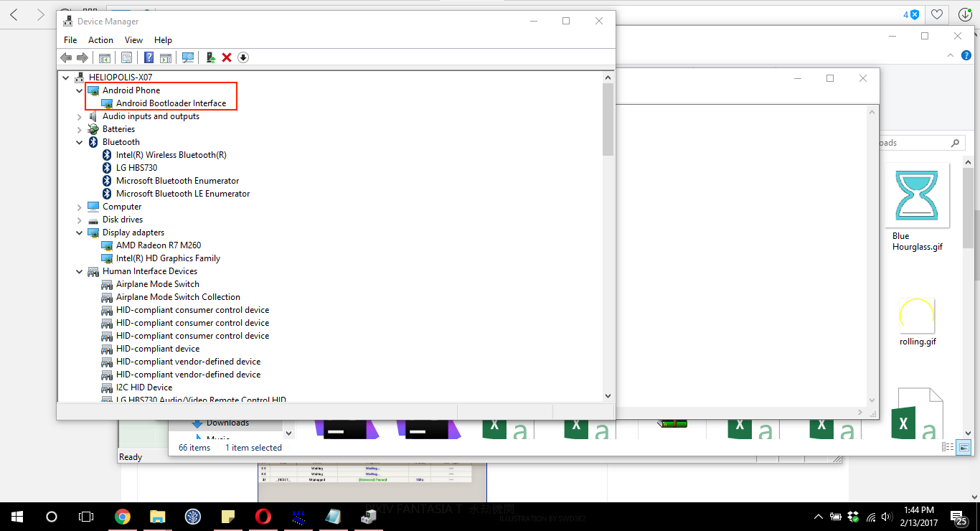Image resolution: width=980 pixels, height=531 pixels.
Task: Select the LG HBS730 Bluetooth device
Action: (x=136, y=168)
